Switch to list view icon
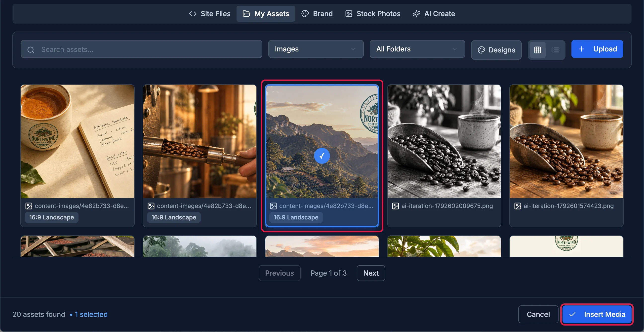 [555, 50]
